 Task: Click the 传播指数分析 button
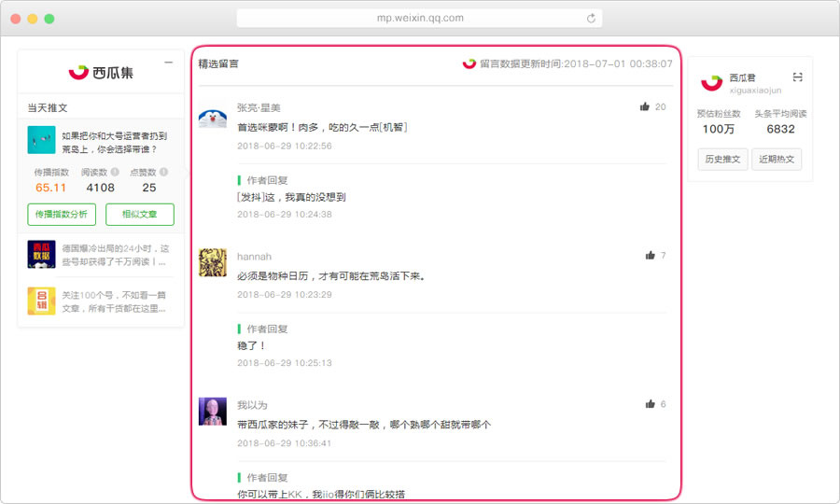click(x=62, y=215)
